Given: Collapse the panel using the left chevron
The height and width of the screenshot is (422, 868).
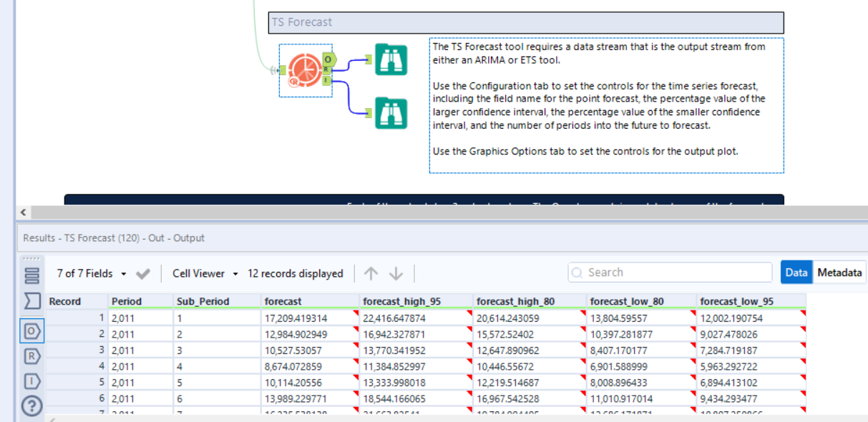Looking at the screenshot, I should (x=22, y=212).
